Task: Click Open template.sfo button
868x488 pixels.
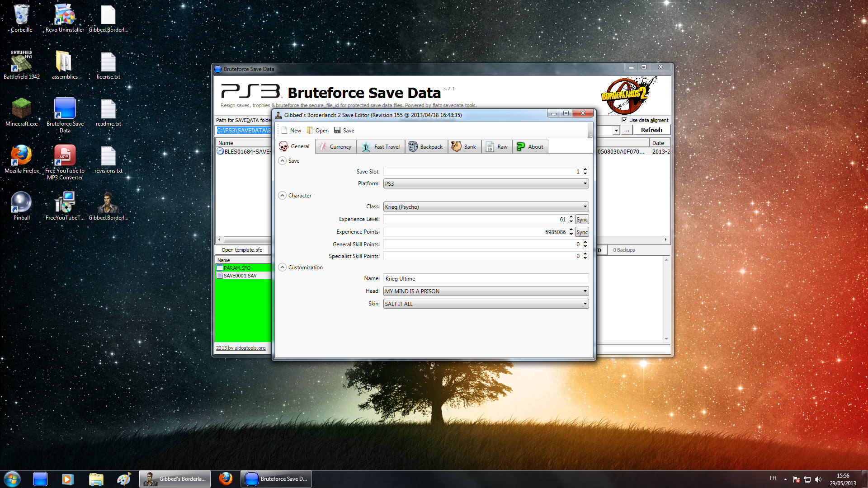Action: point(242,250)
